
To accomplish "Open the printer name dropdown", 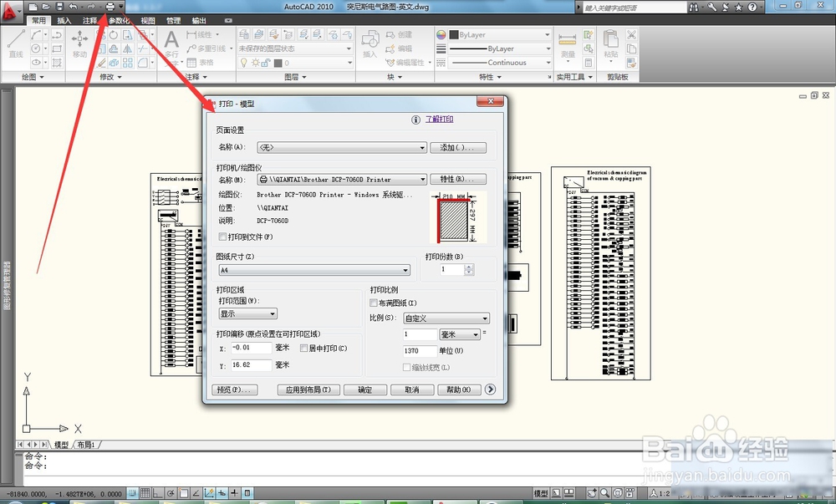I will coord(342,180).
